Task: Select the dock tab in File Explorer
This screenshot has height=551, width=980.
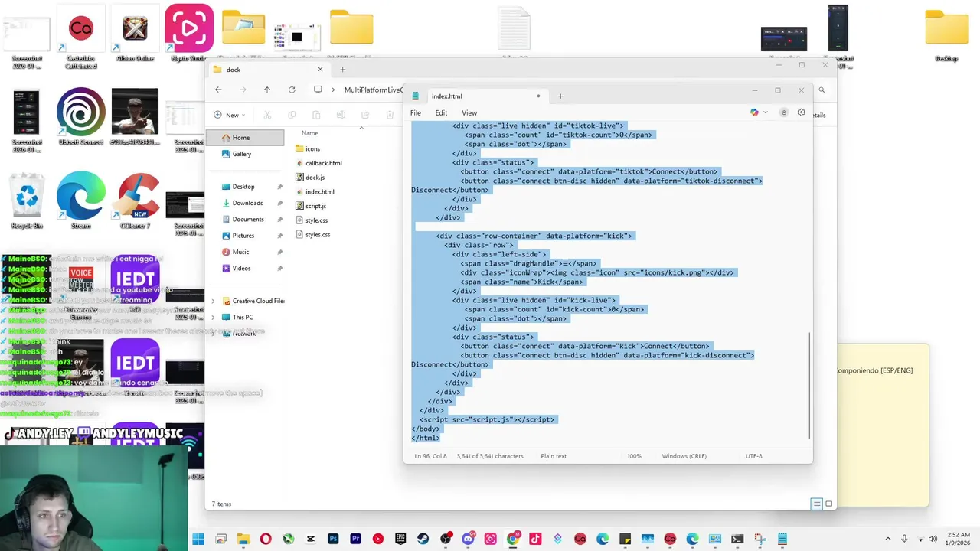Action: pos(268,70)
